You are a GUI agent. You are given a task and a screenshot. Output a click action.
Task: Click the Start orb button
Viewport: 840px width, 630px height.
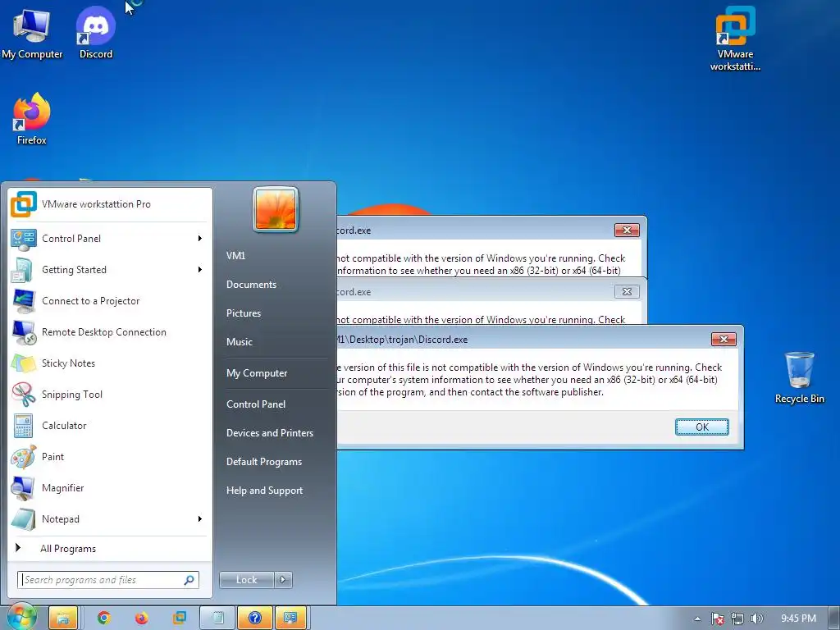click(21, 618)
